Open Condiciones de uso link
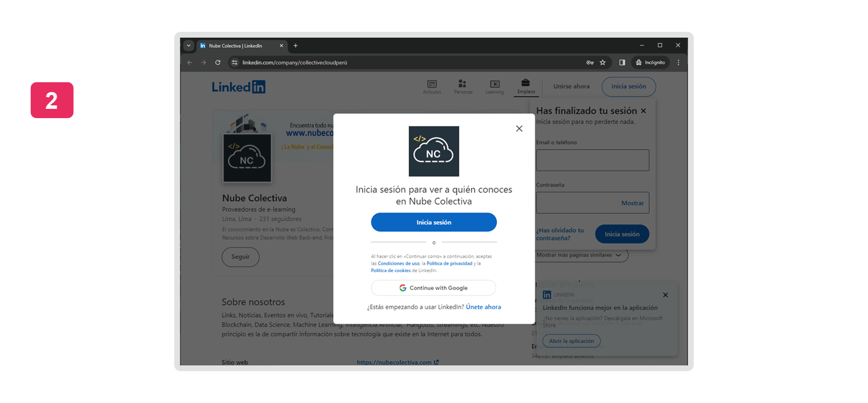 tap(399, 263)
